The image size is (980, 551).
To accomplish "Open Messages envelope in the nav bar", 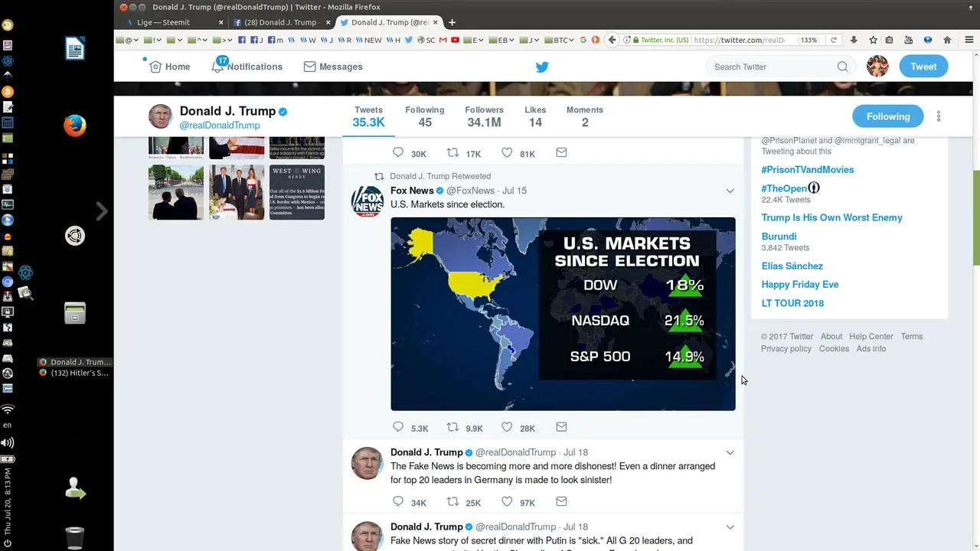I will (333, 67).
